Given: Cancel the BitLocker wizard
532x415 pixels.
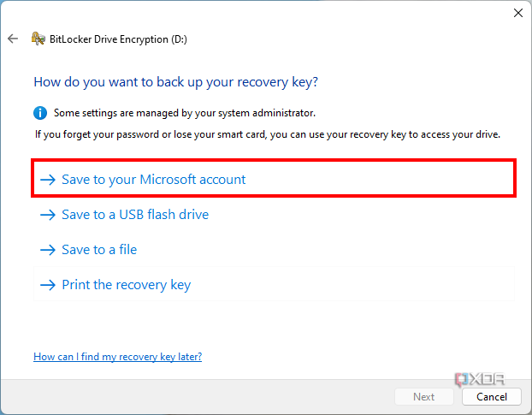Looking at the screenshot, I should (x=491, y=397).
